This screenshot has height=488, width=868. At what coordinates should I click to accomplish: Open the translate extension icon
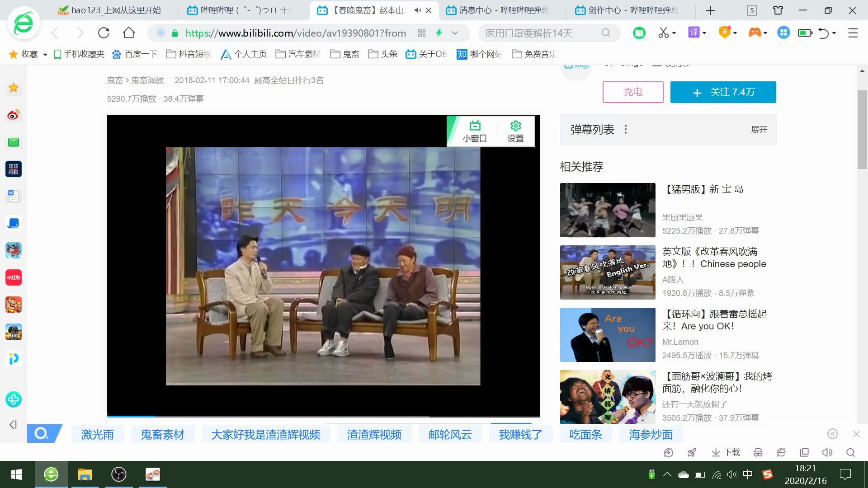click(693, 33)
